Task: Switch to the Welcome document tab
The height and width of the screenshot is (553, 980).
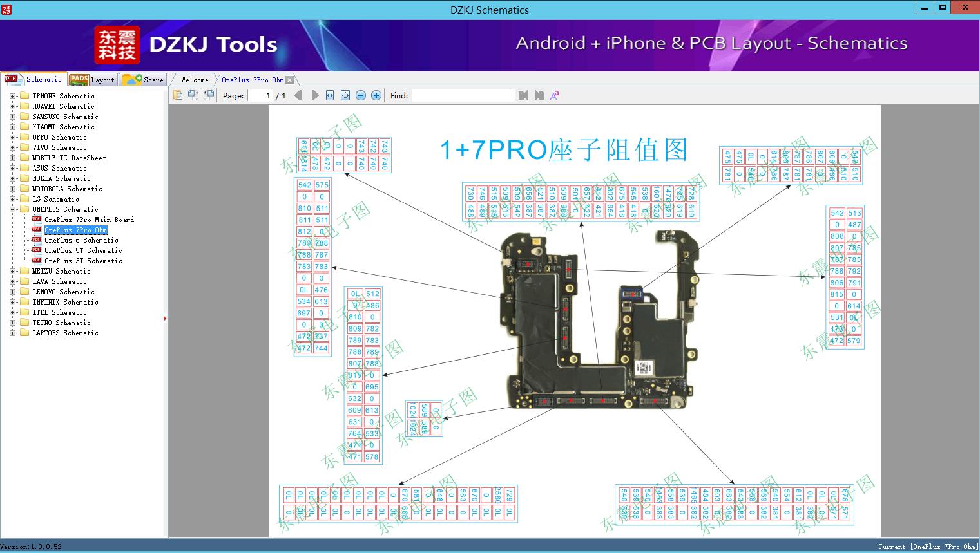Action: pyautogui.click(x=195, y=80)
